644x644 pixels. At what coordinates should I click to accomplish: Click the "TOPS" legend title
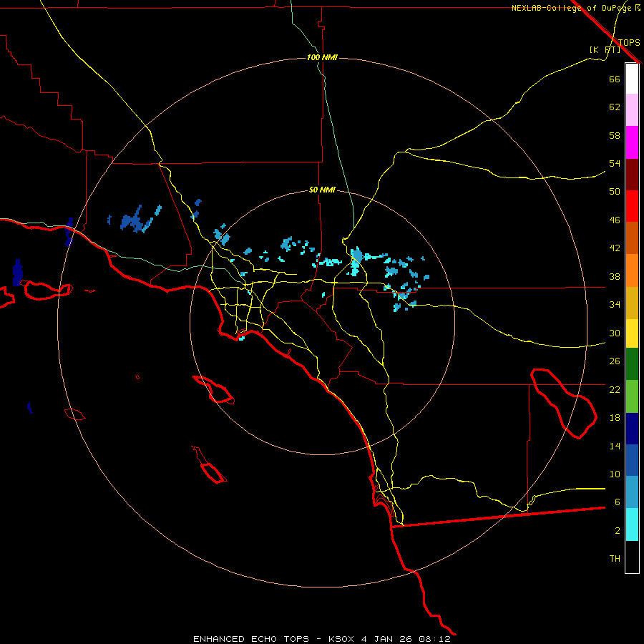tap(629, 42)
